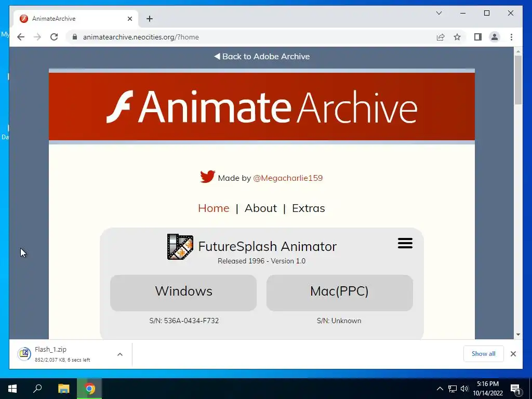Viewport: 532px width, 399px height.
Task: Click the Released 1996 - Version 1.0 text
Action: [x=262, y=261]
